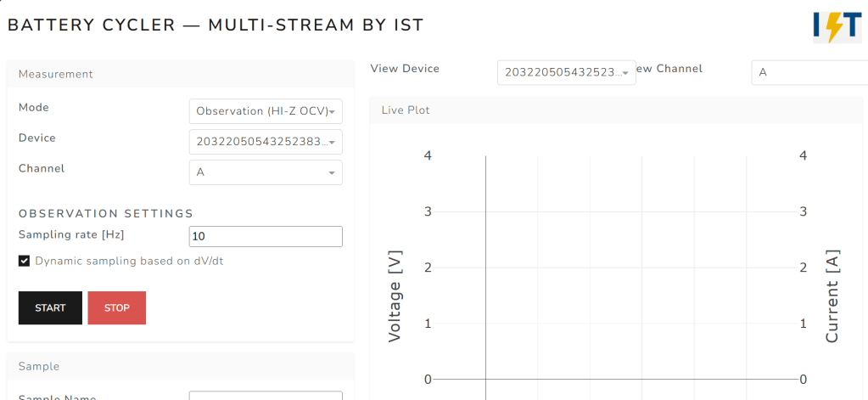
Task: Expand the Device dropdown in Measurement panel
Action: coord(265,142)
